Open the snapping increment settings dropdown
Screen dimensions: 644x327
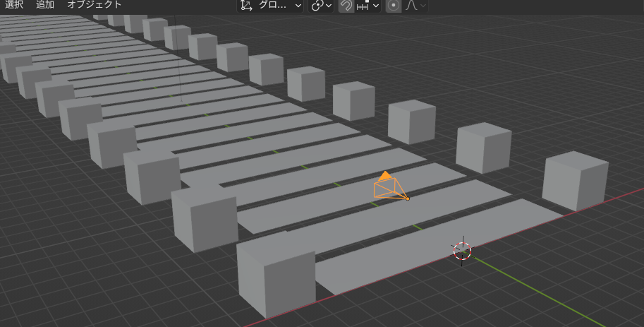pyautogui.click(x=368, y=6)
